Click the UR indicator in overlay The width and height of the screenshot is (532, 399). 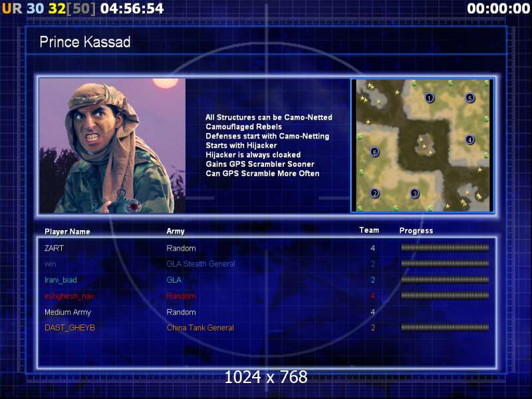pyautogui.click(x=12, y=9)
